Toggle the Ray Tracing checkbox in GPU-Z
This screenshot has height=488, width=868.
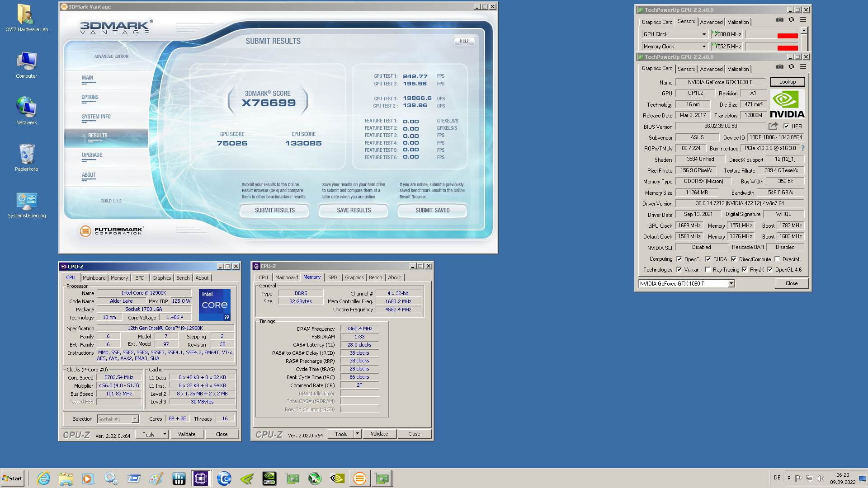click(708, 270)
